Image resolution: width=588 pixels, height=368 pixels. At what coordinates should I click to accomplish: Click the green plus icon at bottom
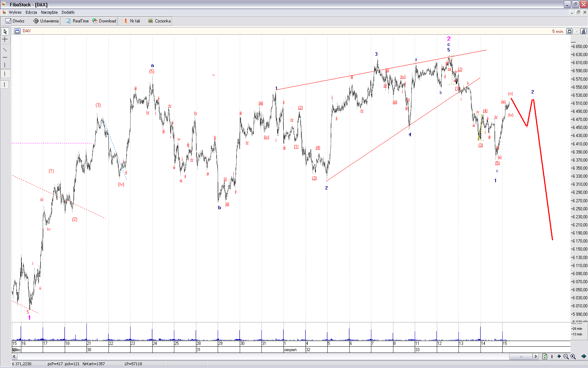click(559, 356)
